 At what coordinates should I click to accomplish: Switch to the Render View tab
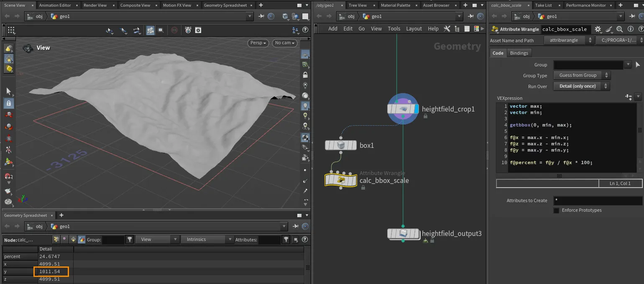coord(95,5)
